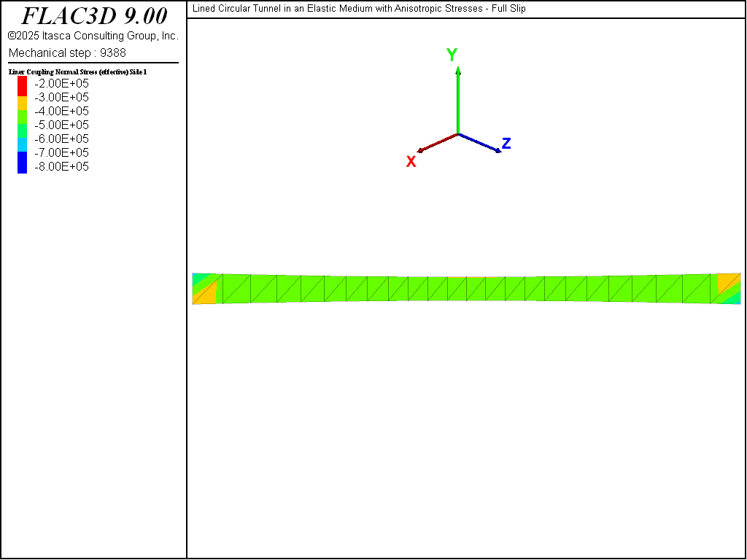Click the orange zone at liner's right end
This screenshot has width=747, height=560.
click(727, 283)
